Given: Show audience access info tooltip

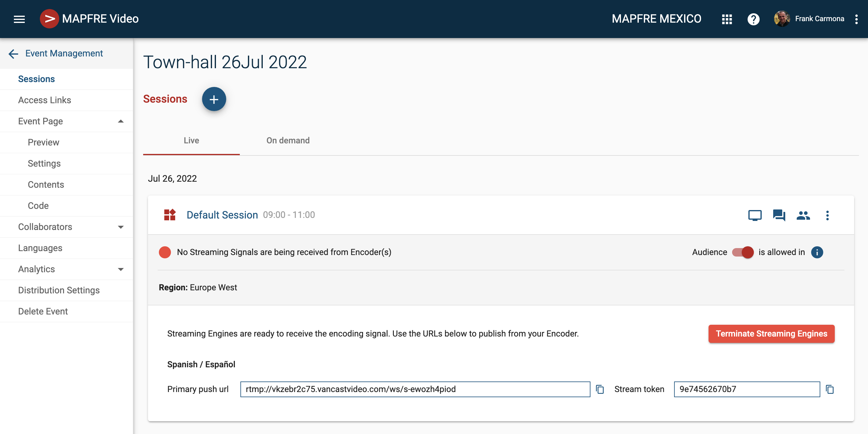Looking at the screenshot, I should [x=817, y=252].
